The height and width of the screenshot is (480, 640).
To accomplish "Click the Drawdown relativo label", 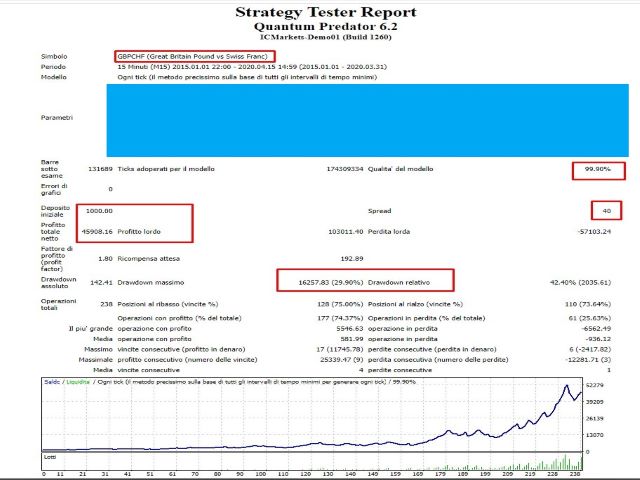I will click(399, 282).
